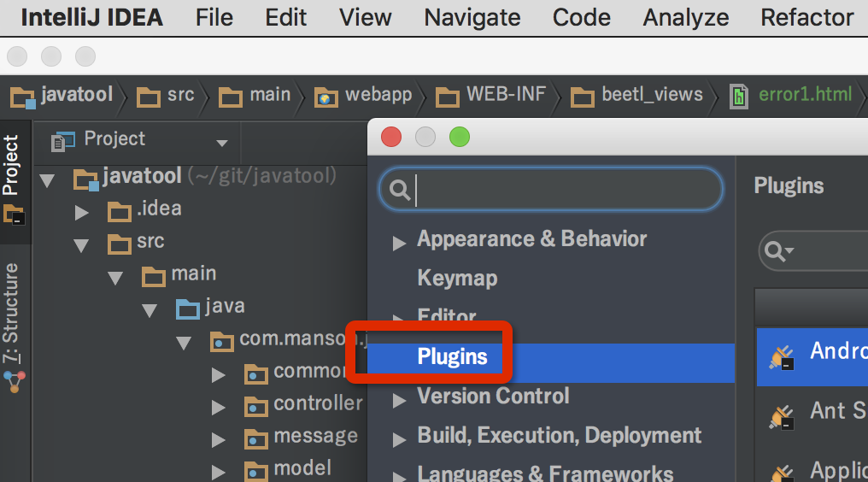The height and width of the screenshot is (482, 868).
Task: Click main breadcrumb in navigation bar
Action: click(270, 95)
